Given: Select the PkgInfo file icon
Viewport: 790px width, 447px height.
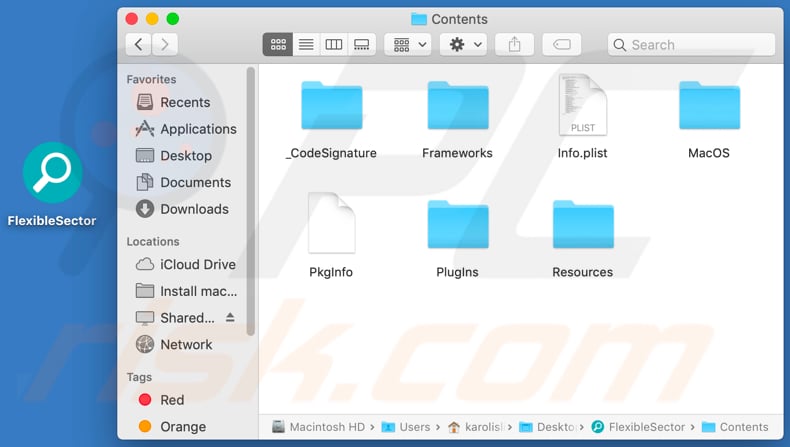Looking at the screenshot, I should coord(332,223).
